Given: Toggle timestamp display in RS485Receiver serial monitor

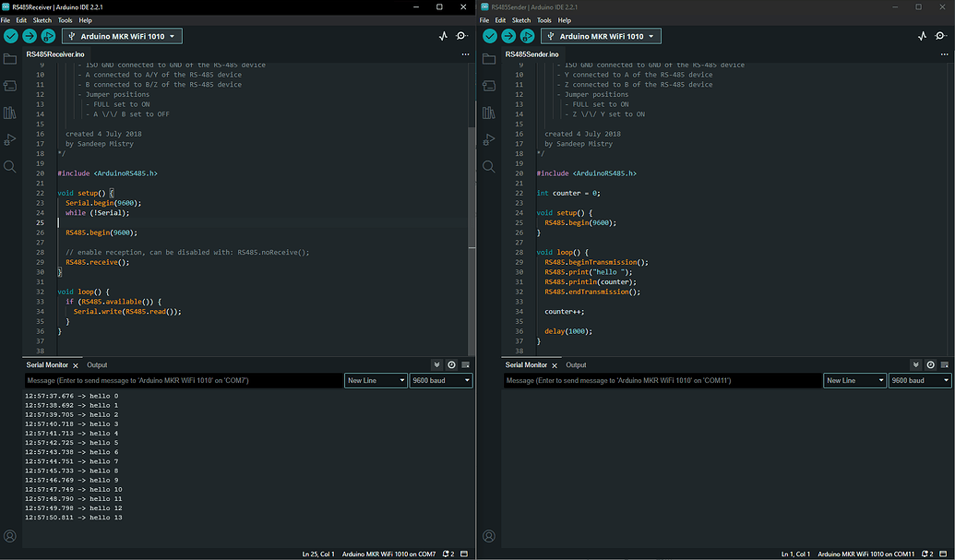Looking at the screenshot, I should (451, 365).
